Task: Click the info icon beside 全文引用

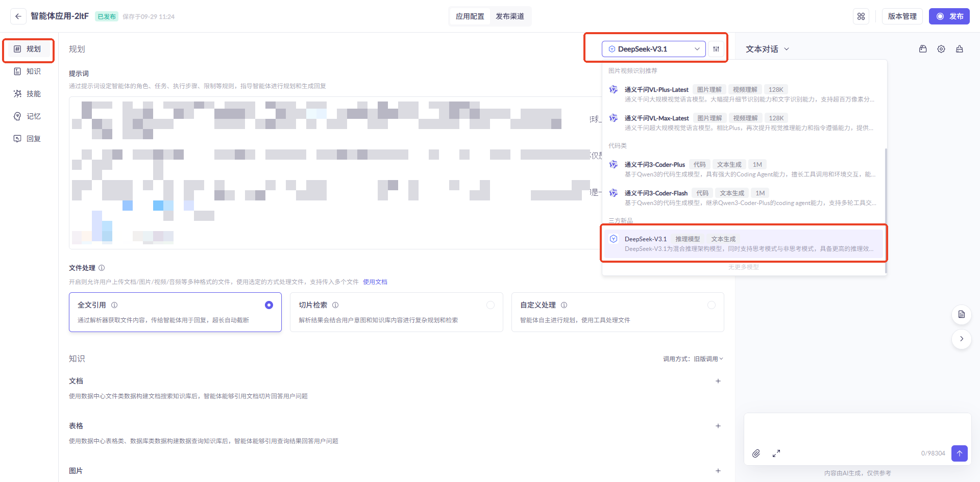Action: [114, 305]
